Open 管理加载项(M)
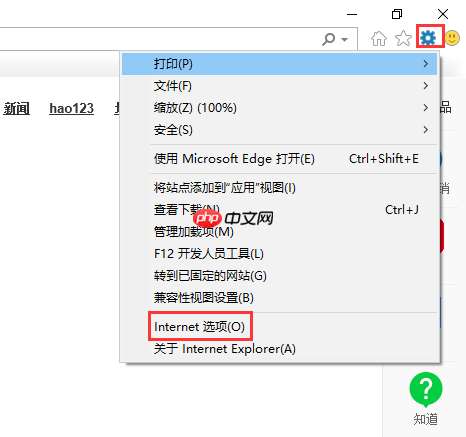The image size is (466, 437). point(279,232)
